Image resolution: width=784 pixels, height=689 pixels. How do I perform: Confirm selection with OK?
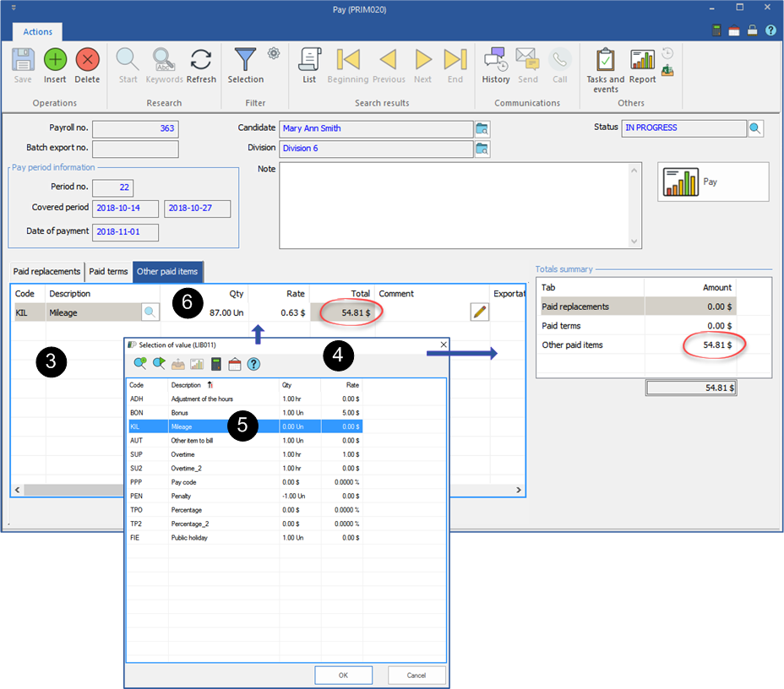click(x=343, y=675)
